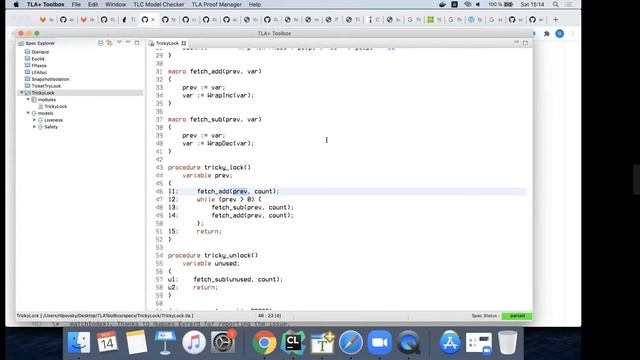This screenshot has width=640, height=360.
Task: Expand the Liveness model node
Action: [x=34, y=120]
